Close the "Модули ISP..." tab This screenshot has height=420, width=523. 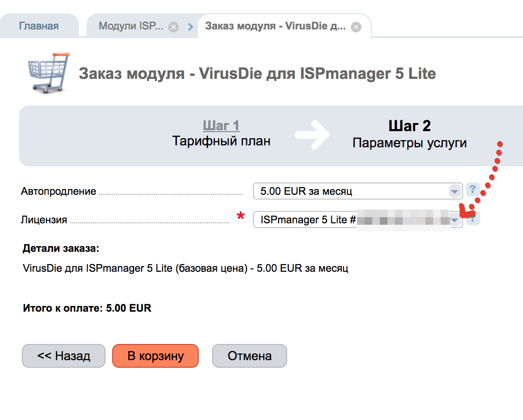(174, 27)
